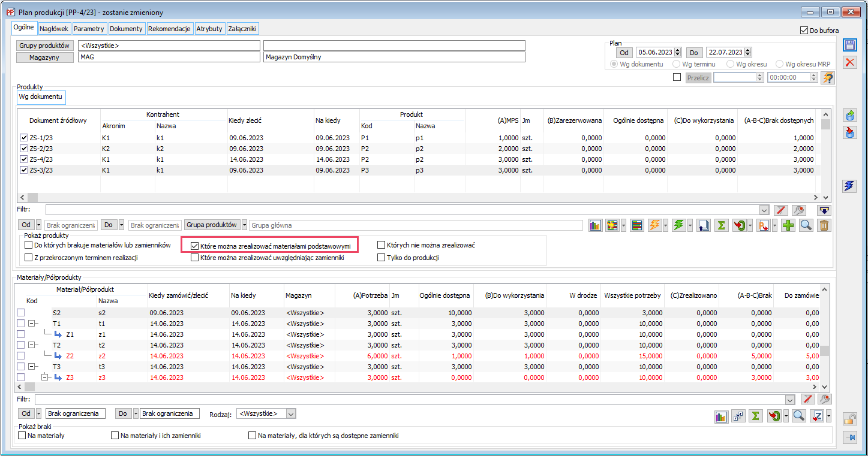The height and width of the screenshot is (456, 868).
Task: Click the T-boxes hierarchy icon in materials toolbar
Action: coord(738,416)
